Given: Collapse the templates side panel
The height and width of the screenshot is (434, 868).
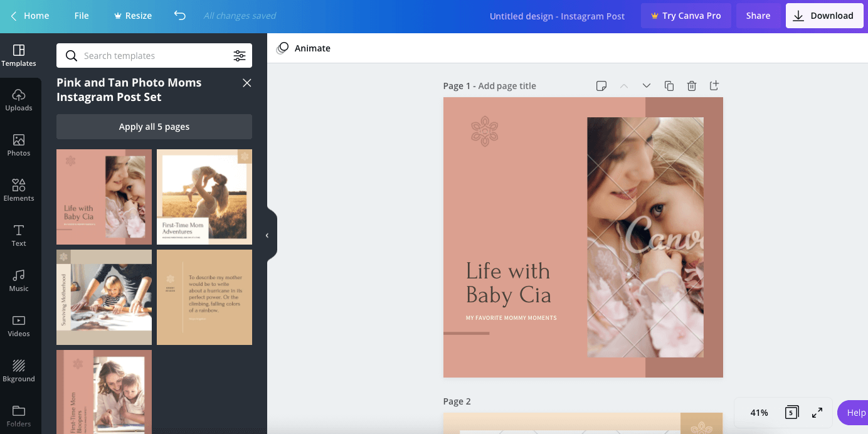Looking at the screenshot, I should pos(267,234).
